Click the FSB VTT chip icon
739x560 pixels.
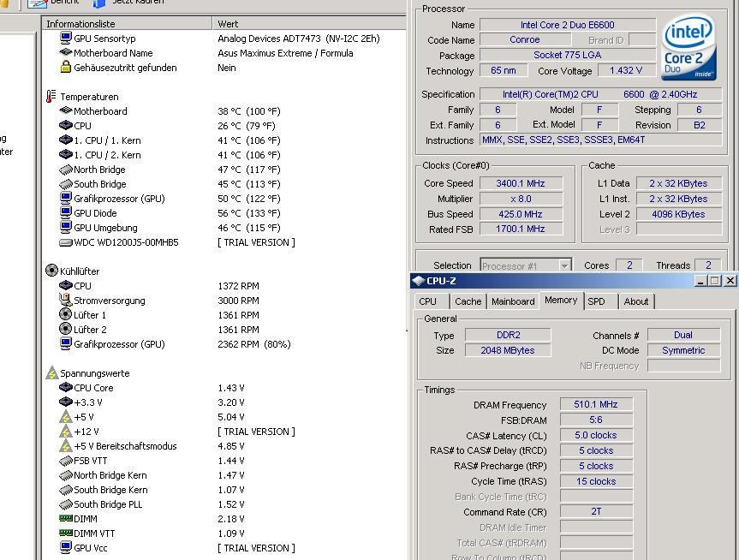[x=66, y=461]
